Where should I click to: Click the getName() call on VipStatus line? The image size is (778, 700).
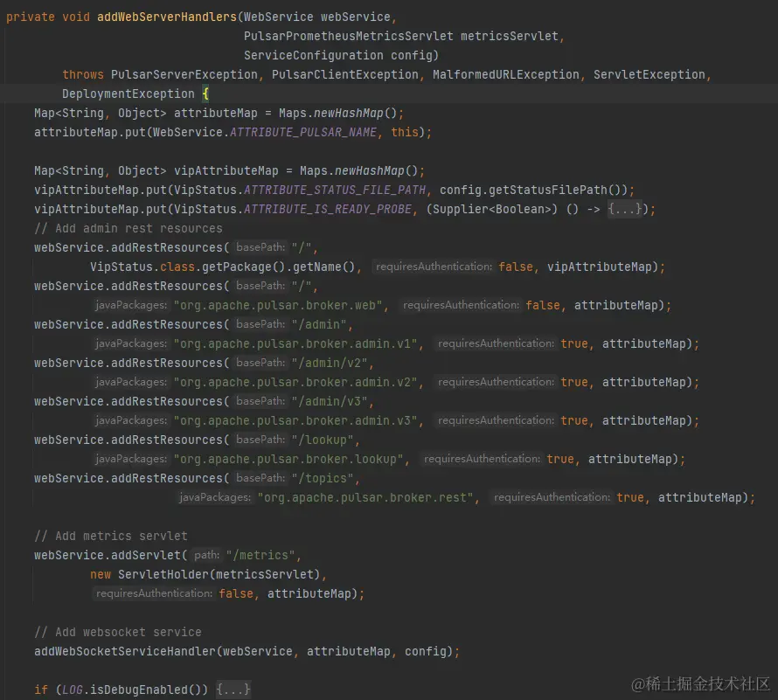coord(324,267)
